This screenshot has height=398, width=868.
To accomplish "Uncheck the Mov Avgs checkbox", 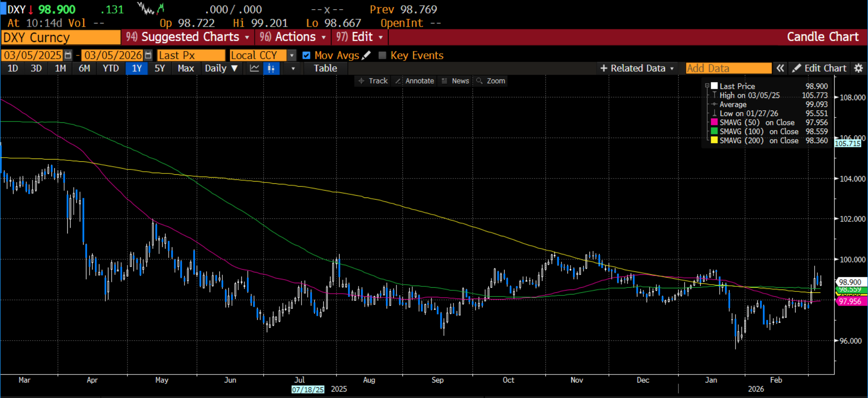I will [x=307, y=55].
